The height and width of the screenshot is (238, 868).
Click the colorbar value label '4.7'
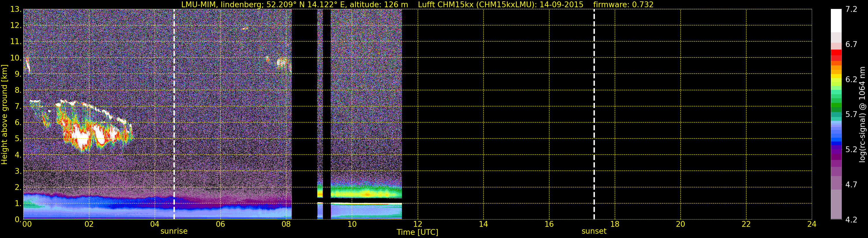(851, 184)
